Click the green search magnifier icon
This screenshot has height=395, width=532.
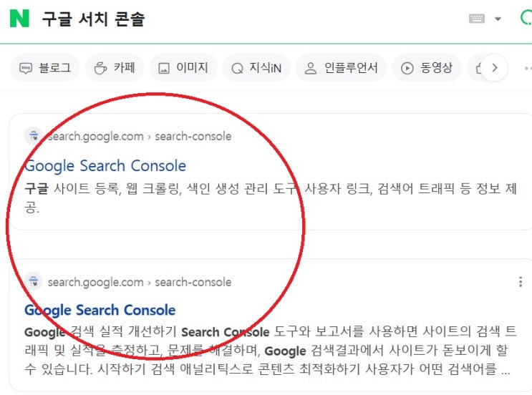[x=526, y=18]
